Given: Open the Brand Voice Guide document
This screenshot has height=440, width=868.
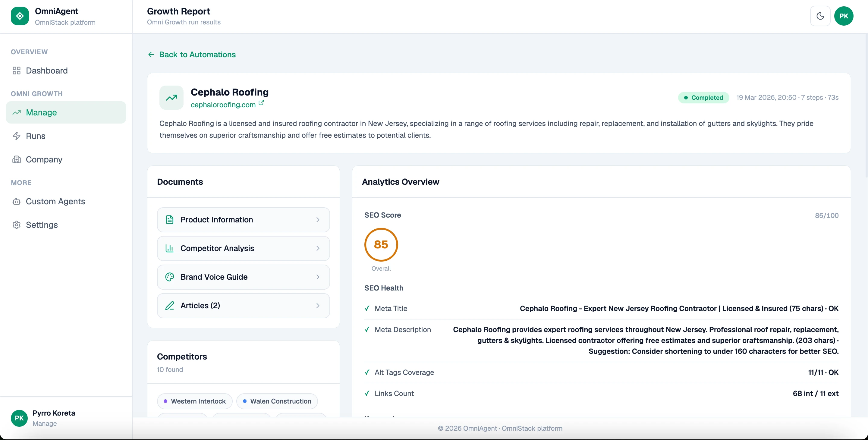Looking at the screenshot, I should [243, 277].
